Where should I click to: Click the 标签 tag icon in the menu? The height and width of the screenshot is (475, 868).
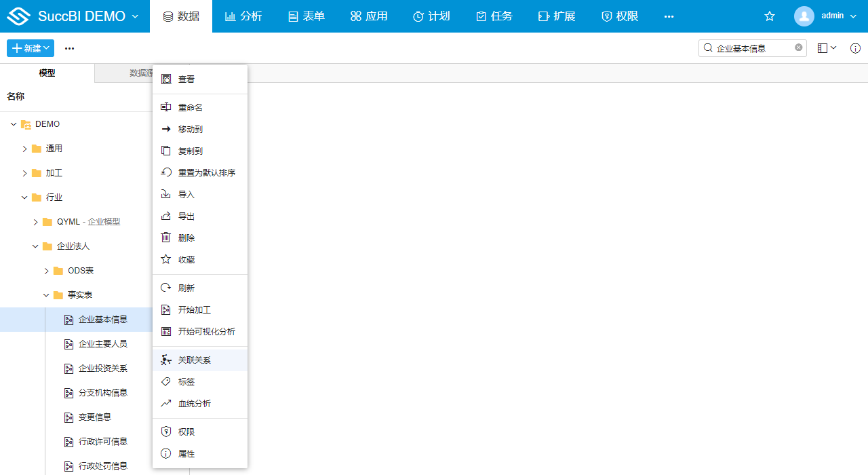pos(166,381)
